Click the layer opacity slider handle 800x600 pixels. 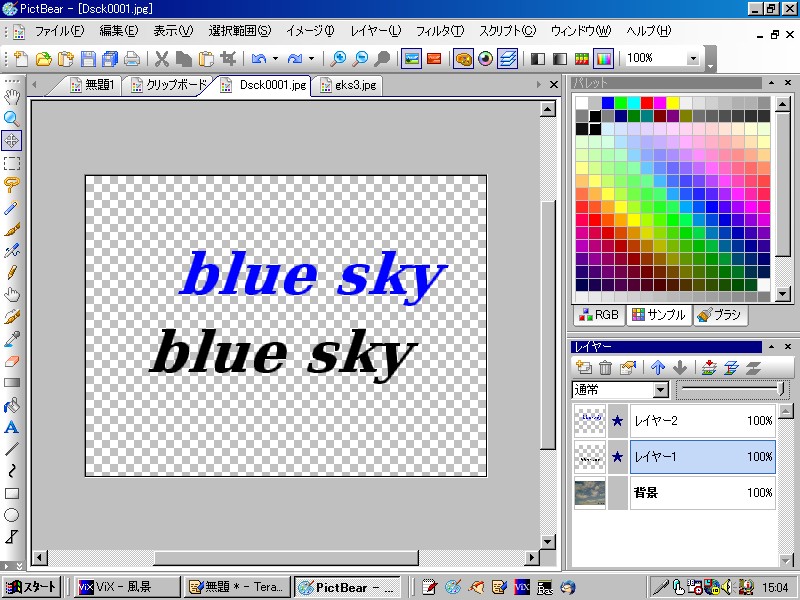(781, 389)
